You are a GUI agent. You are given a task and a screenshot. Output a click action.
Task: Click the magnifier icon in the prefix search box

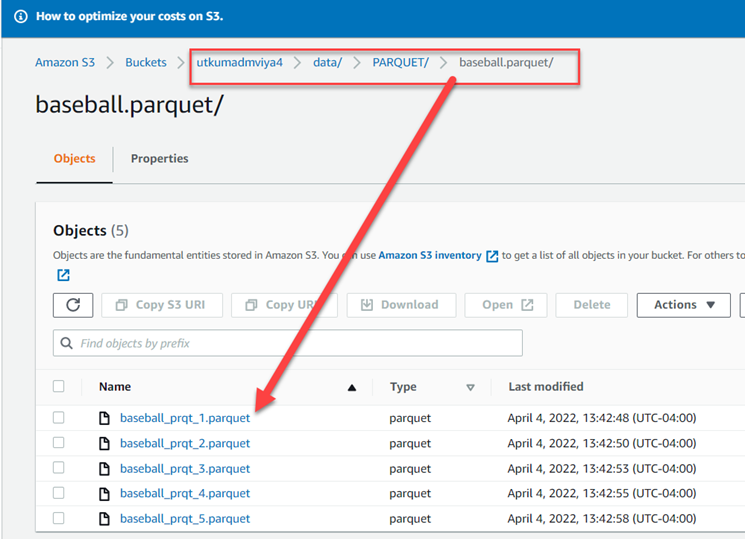pos(67,343)
